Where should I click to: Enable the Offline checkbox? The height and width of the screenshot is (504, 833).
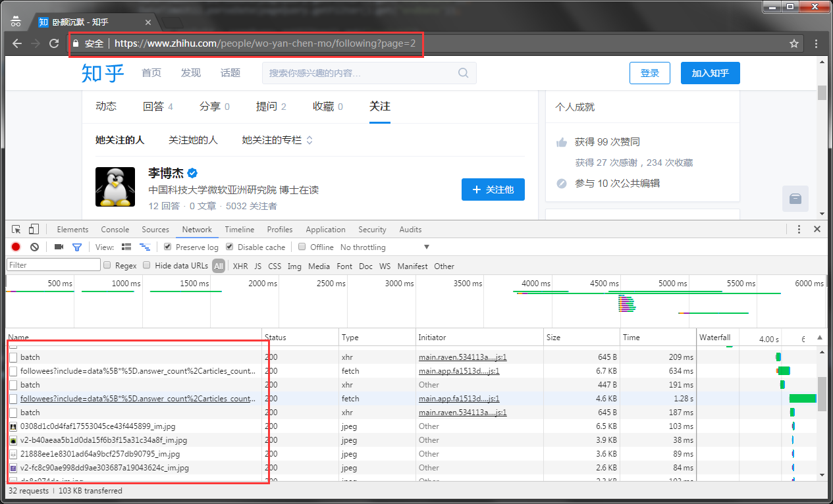302,247
